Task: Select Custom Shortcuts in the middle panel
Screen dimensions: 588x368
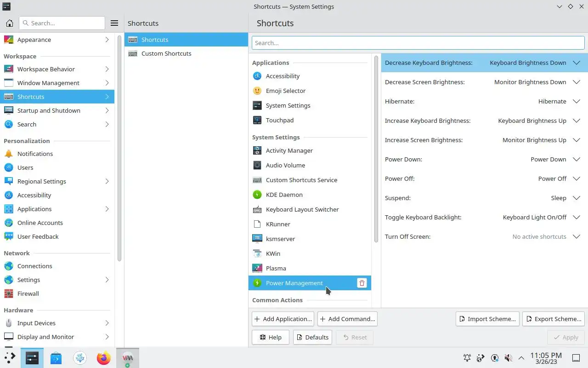Action: tap(186, 53)
